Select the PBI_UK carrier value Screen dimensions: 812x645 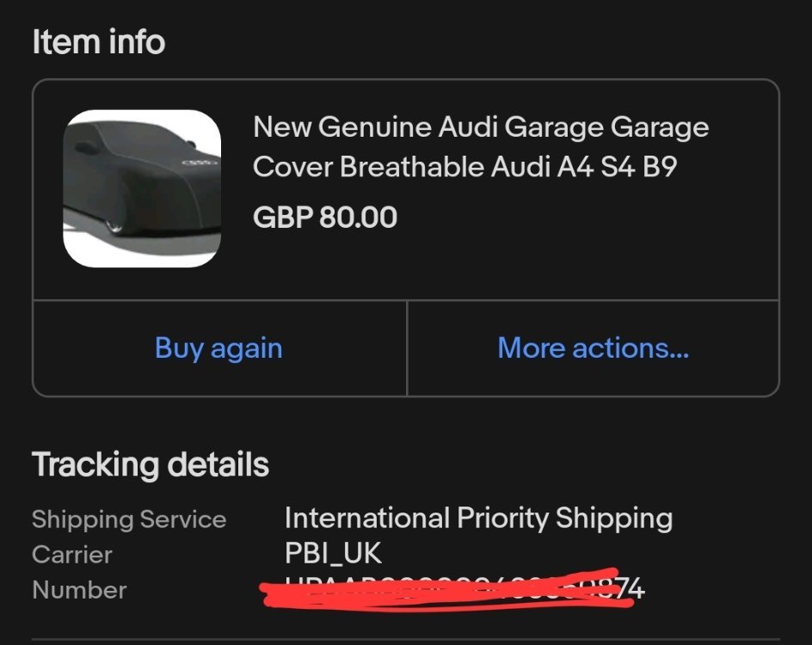pyautogui.click(x=333, y=554)
